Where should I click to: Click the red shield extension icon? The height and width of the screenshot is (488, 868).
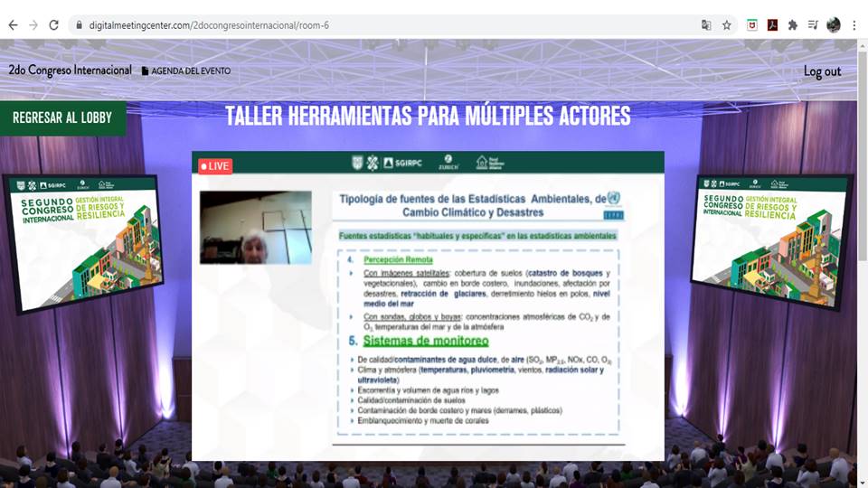click(x=751, y=25)
